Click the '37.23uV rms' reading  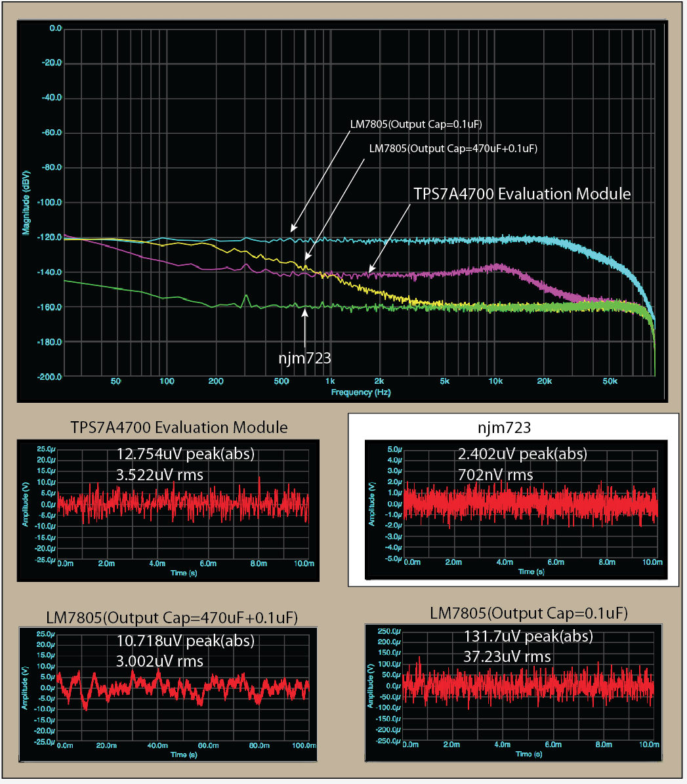click(507, 657)
